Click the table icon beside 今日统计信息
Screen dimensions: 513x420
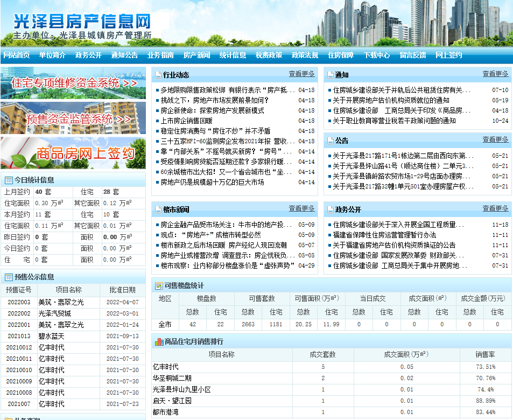9,180
